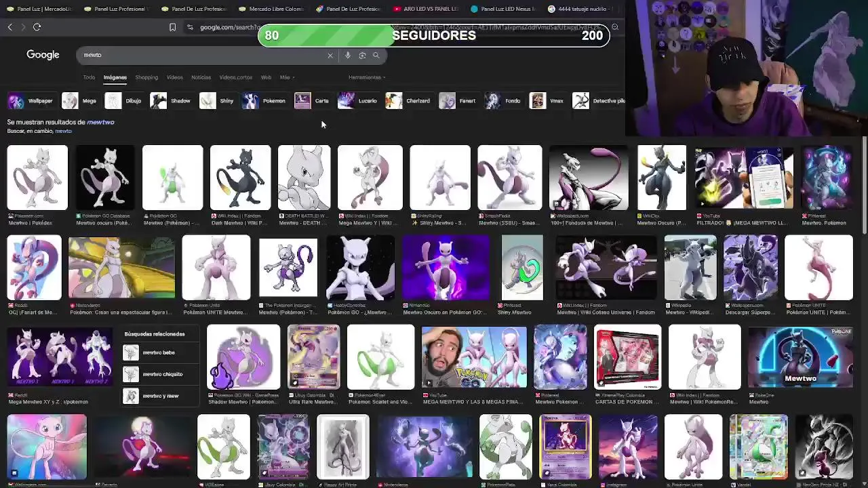Open related search mewtwo y mew
The width and height of the screenshot is (868, 488).
tap(160, 396)
